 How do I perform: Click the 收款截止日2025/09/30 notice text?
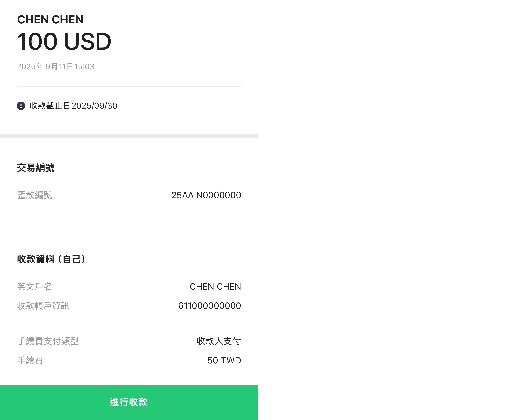(x=73, y=106)
